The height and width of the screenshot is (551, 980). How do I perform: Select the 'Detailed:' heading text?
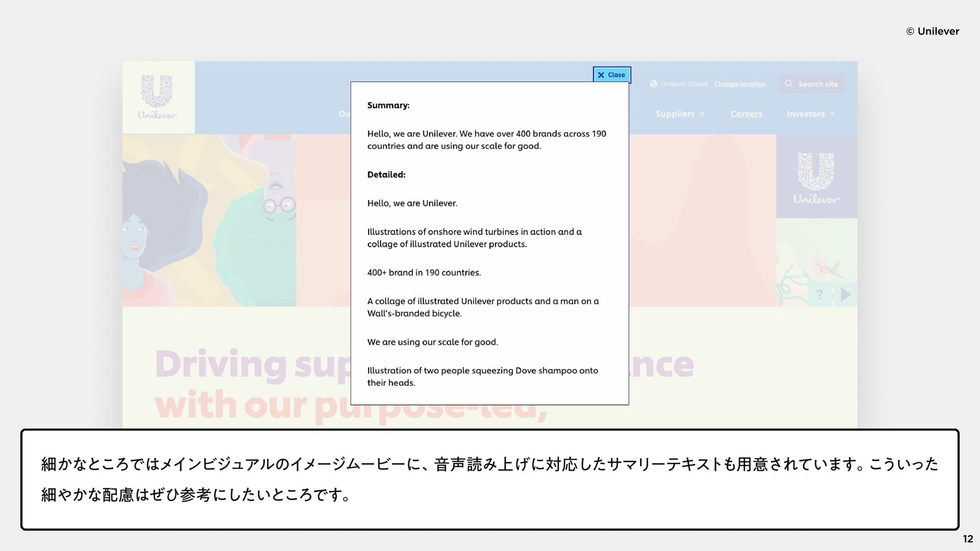[386, 174]
